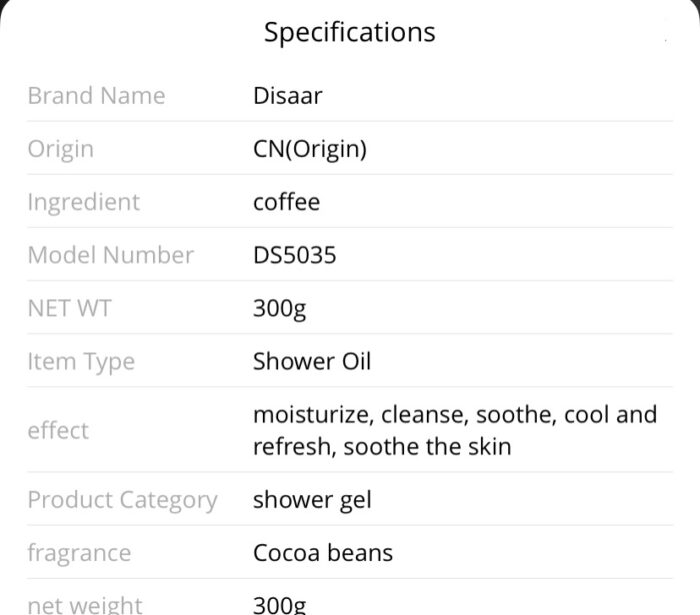Image resolution: width=700 pixels, height=615 pixels.
Task: Select the Model Number label
Action: pyautogui.click(x=111, y=255)
